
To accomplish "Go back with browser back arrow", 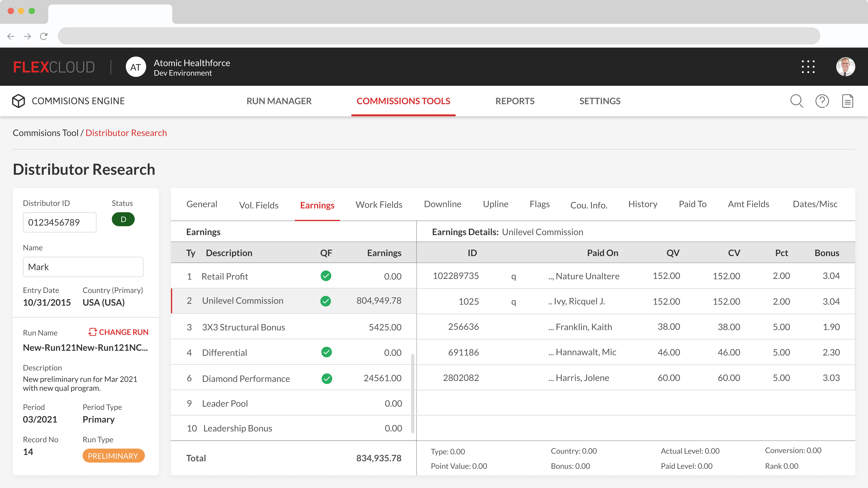I will (11, 36).
